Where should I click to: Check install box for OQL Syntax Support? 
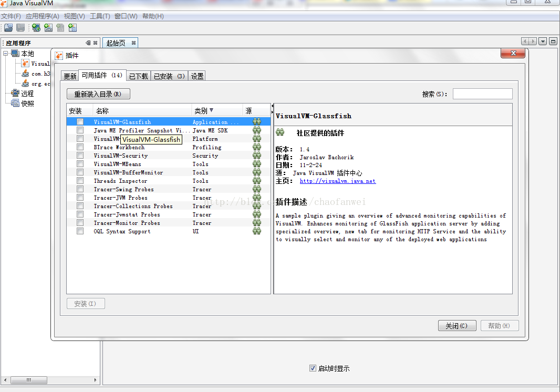(x=80, y=231)
